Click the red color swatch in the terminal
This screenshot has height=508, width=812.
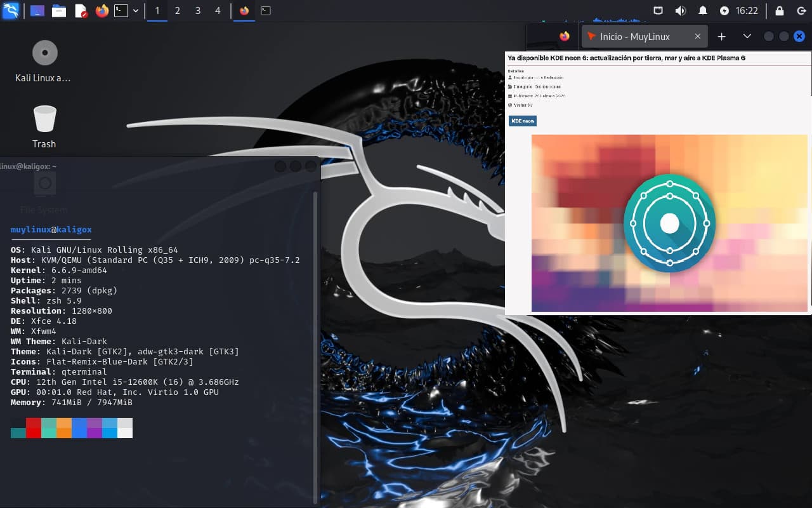pyautogui.click(x=34, y=428)
